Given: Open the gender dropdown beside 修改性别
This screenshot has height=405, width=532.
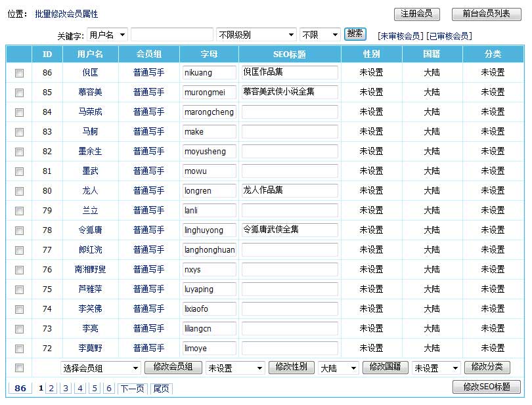Looking at the screenshot, I should pos(235,368).
